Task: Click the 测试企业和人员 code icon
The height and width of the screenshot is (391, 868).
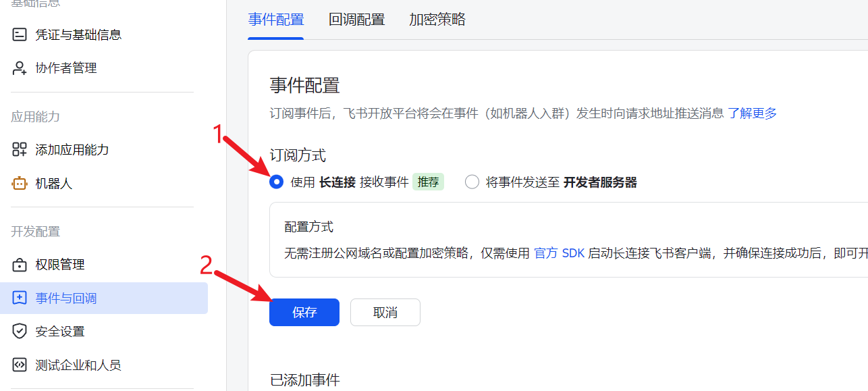Action: click(x=20, y=365)
